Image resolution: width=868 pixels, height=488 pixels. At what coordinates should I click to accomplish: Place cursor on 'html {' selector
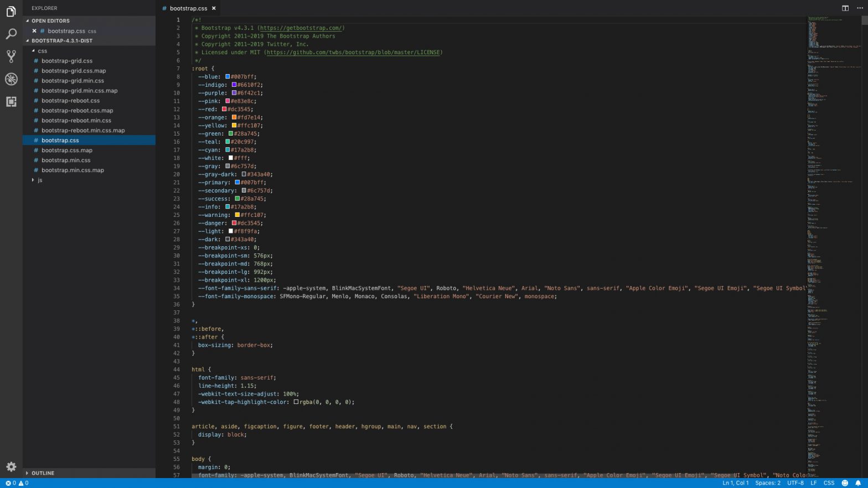coord(201,370)
